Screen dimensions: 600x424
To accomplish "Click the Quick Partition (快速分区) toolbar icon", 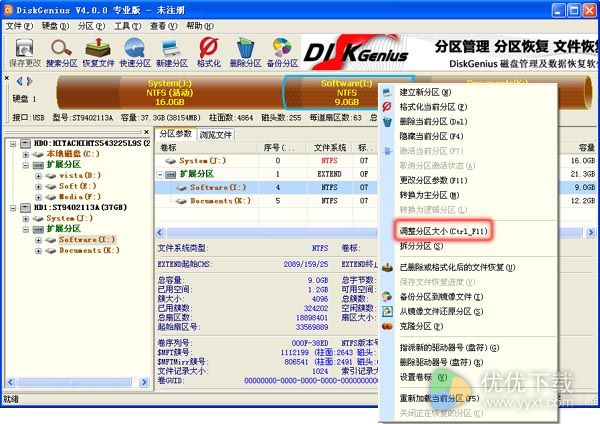I will click(135, 53).
